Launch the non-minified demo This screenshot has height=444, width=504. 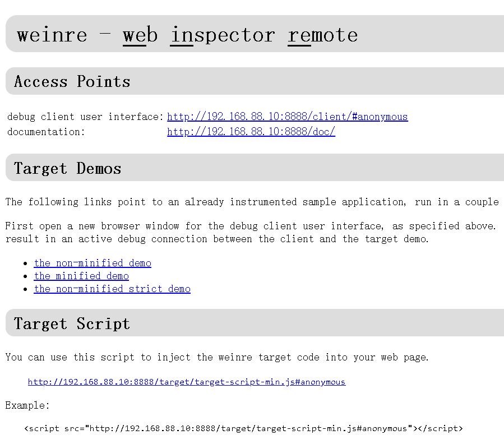pyautogui.click(x=93, y=263)
